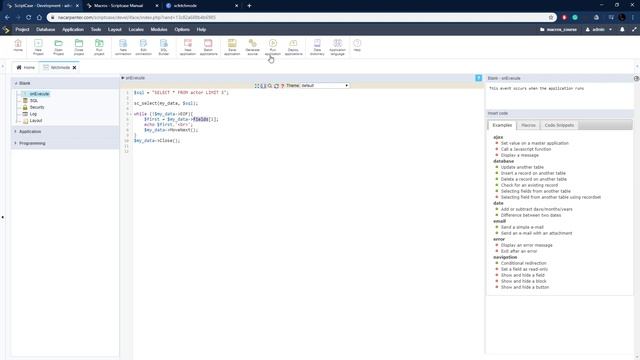
Task: Click the editor fullscreen expand icon
Action: [257, 86]
